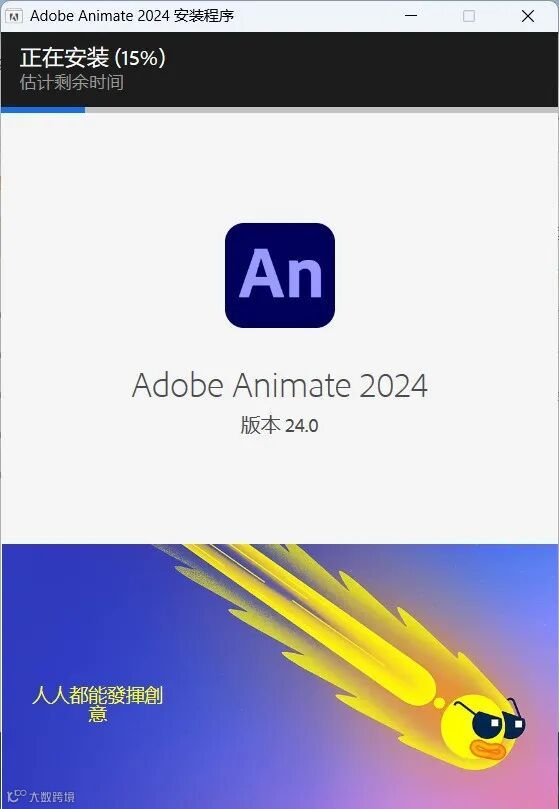Click the 大数跨境 watermark text
The width and height of the screenshot is (559, 809).
click(52, 797)
